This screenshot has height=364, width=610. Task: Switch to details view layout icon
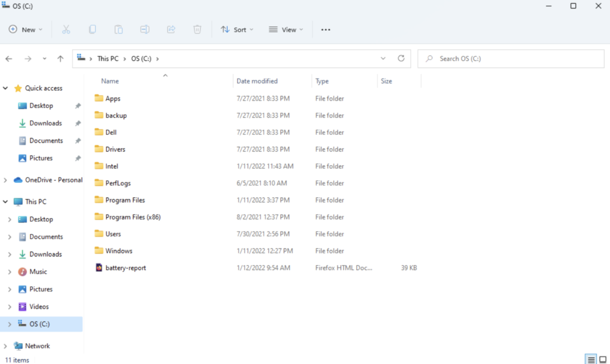pos(591,360)
